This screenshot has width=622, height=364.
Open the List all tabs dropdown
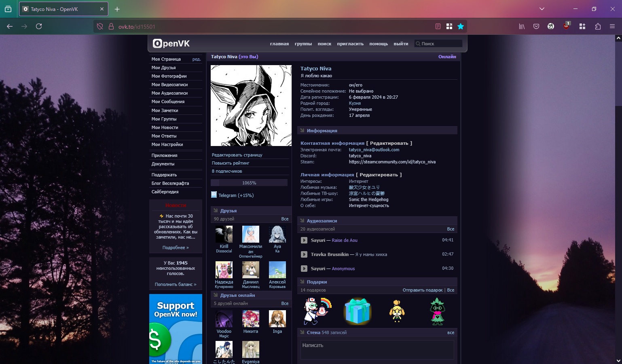(542, 9)
